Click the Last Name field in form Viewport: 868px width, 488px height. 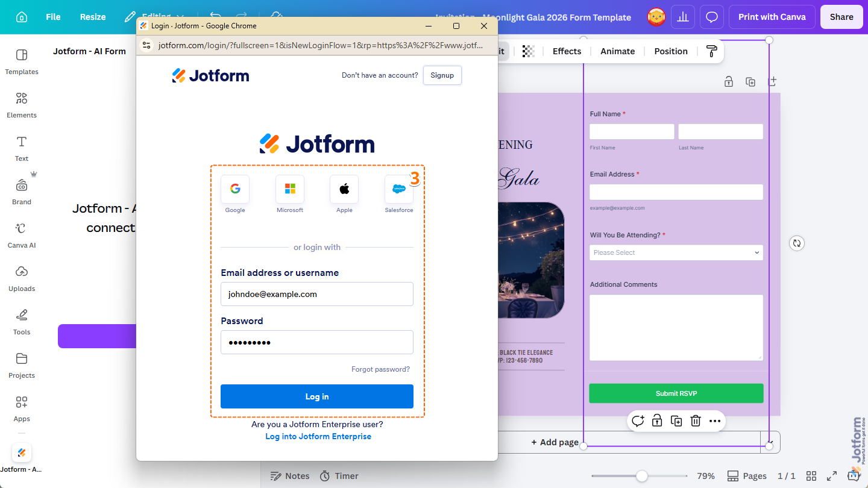tap(721, 131)
